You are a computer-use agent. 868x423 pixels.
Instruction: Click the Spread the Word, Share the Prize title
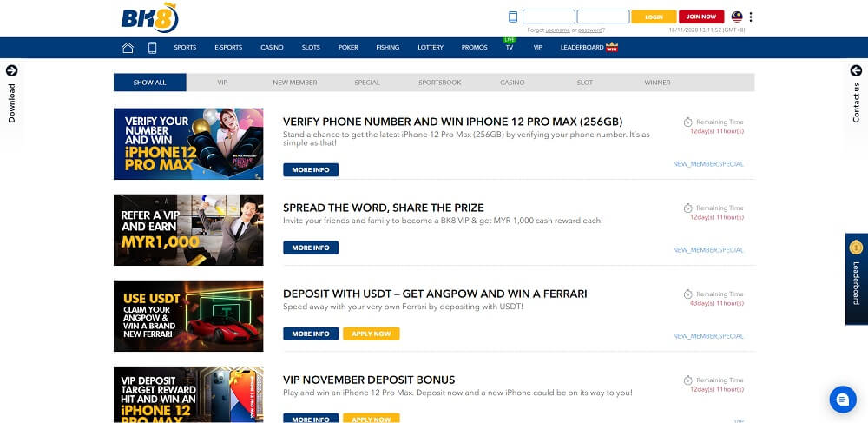click(x=384, y=208)
